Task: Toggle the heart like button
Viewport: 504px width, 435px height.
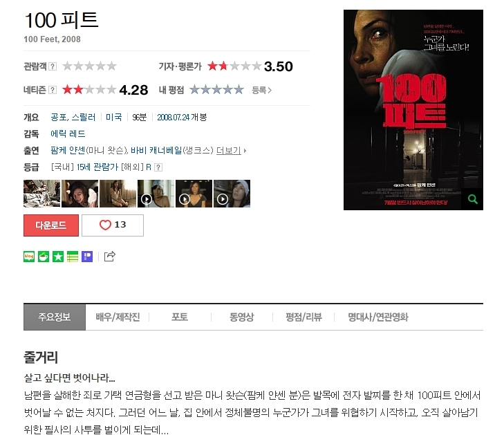Action: [113, 225]
